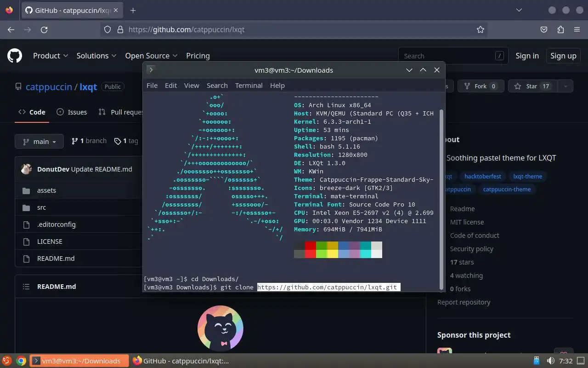The width and height of the screenshot is (588, 368).
Task: Click the Sign in link
Action: (x=527, y=56)
